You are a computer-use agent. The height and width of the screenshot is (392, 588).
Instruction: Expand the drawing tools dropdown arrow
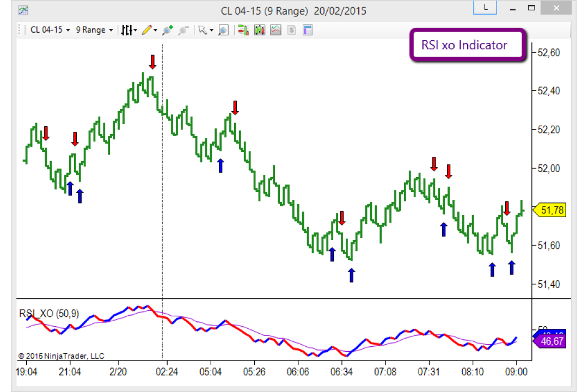(155, 30)
